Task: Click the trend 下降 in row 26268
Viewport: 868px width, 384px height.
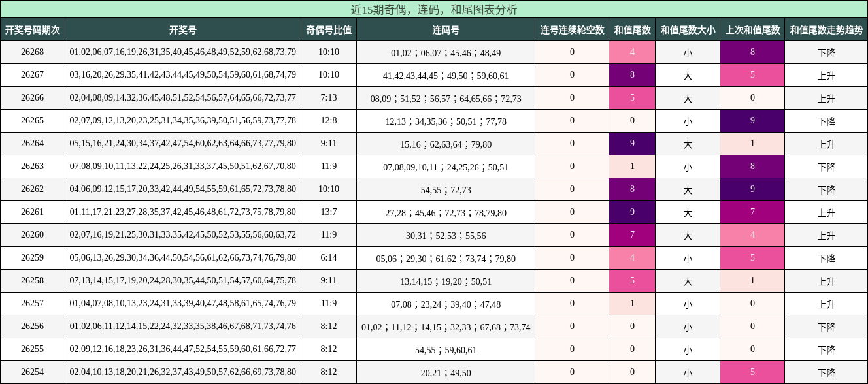Action: [826, 53]
